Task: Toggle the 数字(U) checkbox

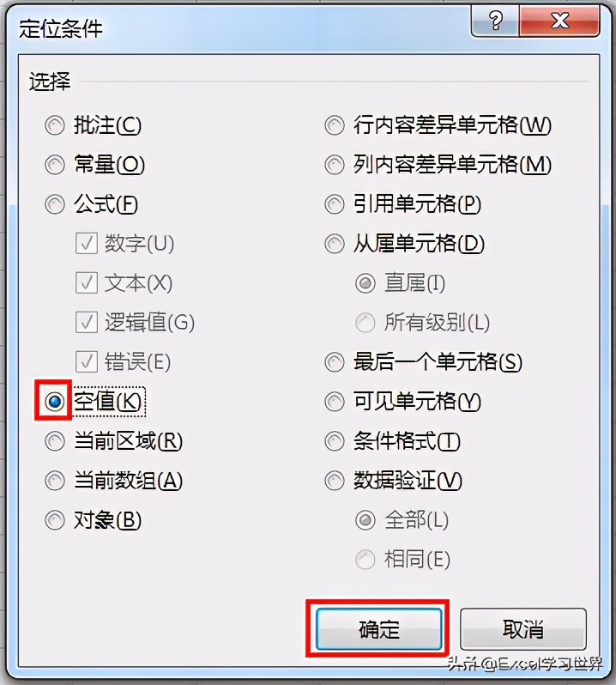Action: 87,243
